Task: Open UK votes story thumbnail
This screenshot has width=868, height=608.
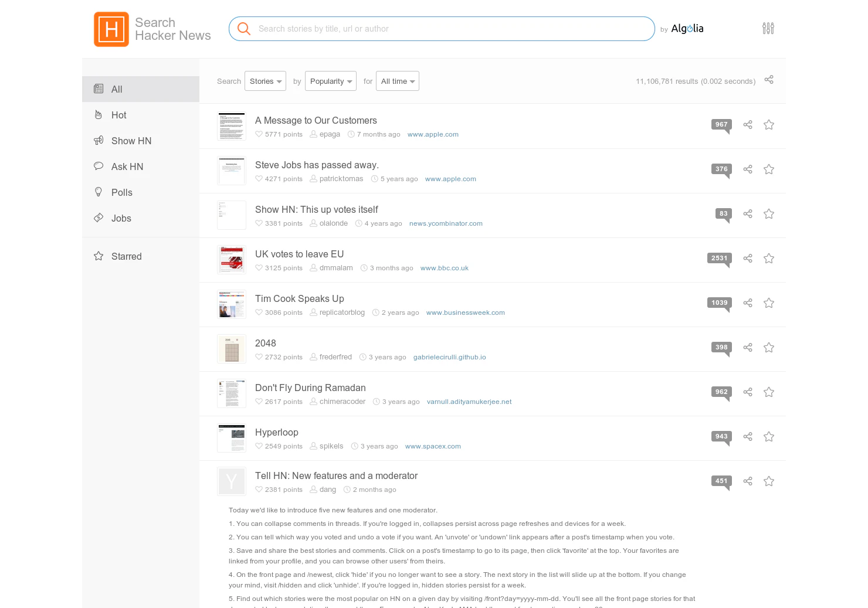Action: 232,260
